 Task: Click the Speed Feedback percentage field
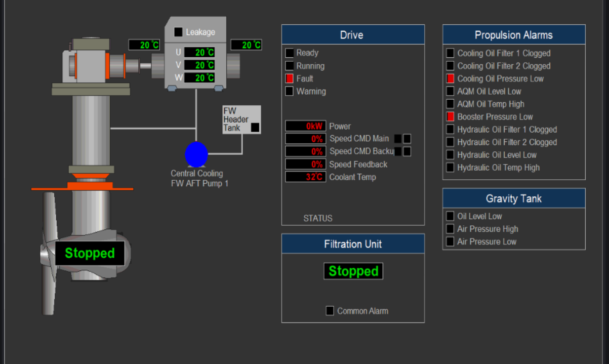(x=305, y=164)
